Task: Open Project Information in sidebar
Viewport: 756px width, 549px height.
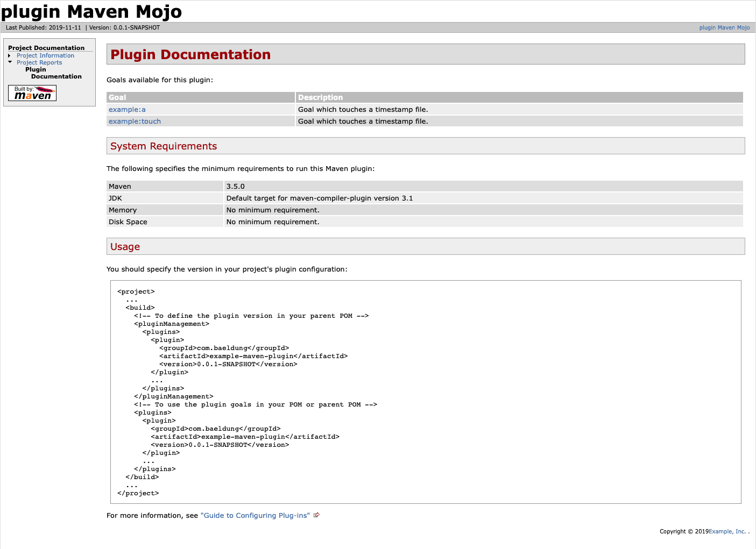Action: click(x=45, y=55)
